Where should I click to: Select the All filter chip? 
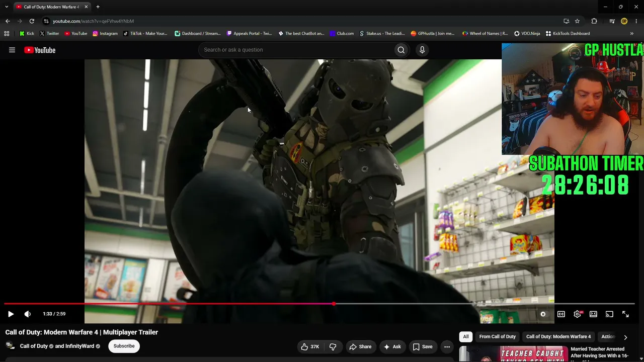(466, 337)
